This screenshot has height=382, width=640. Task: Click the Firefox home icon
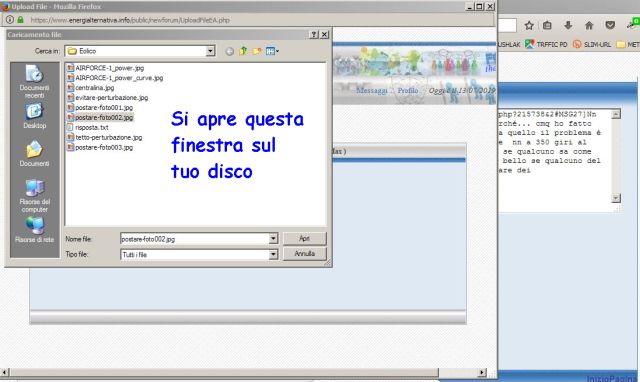[x=589, y=26]
